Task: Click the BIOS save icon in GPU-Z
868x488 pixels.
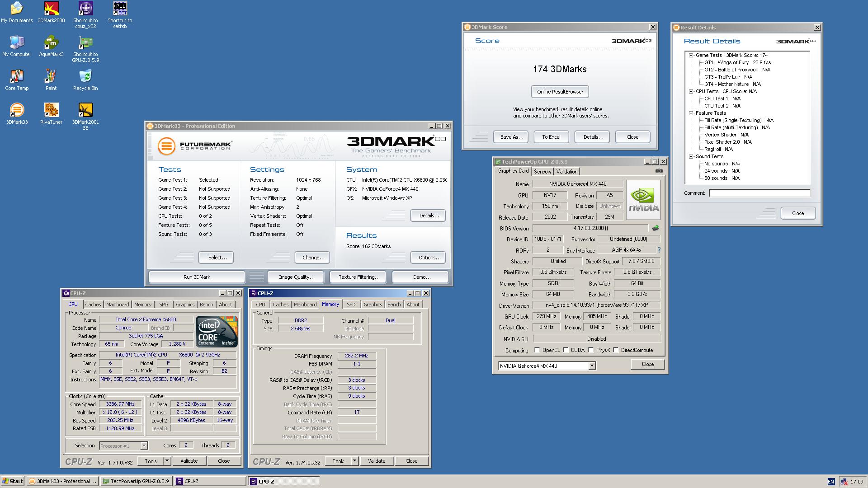Action: [656, 228]
